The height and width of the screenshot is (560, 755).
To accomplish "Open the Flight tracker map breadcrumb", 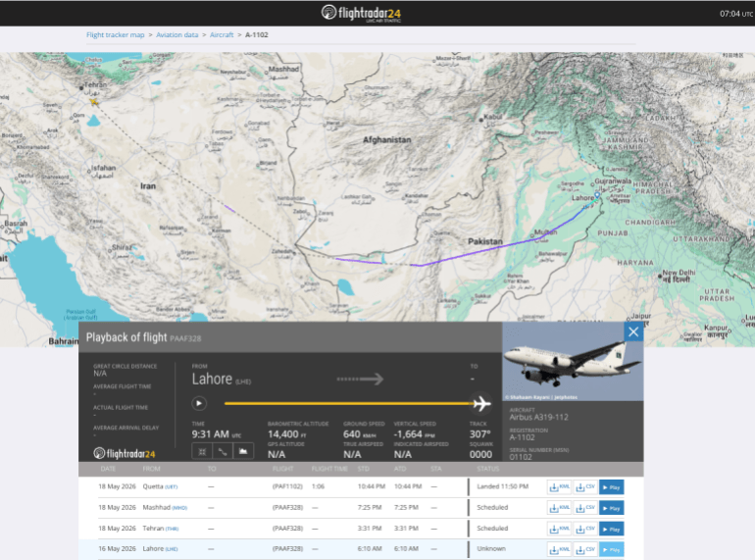I will pyautogui.click(x=115, y=34).
